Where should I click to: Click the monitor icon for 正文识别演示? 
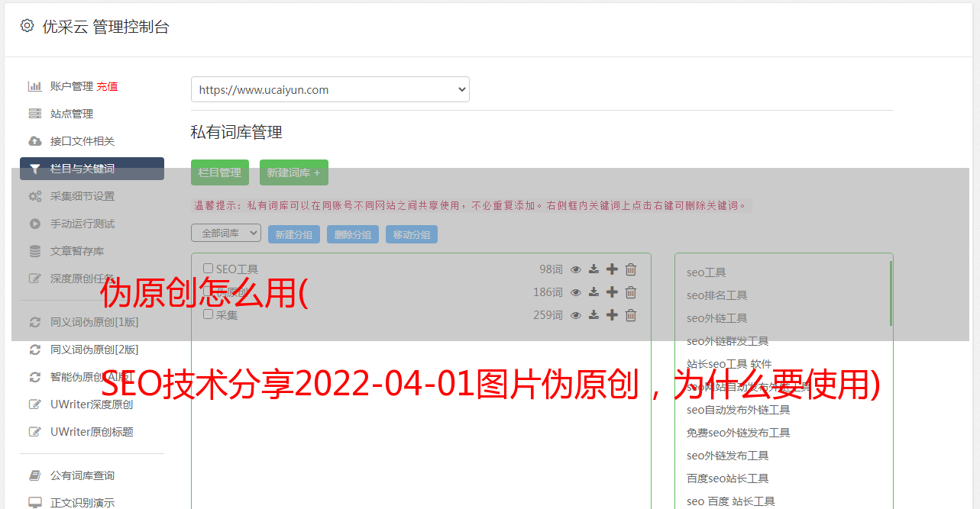click(x=34, y=503)
